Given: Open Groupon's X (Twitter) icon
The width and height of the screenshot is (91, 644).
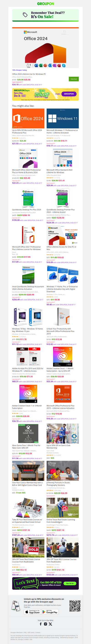Looking at the screenshot, I should (x=50, y=624).
